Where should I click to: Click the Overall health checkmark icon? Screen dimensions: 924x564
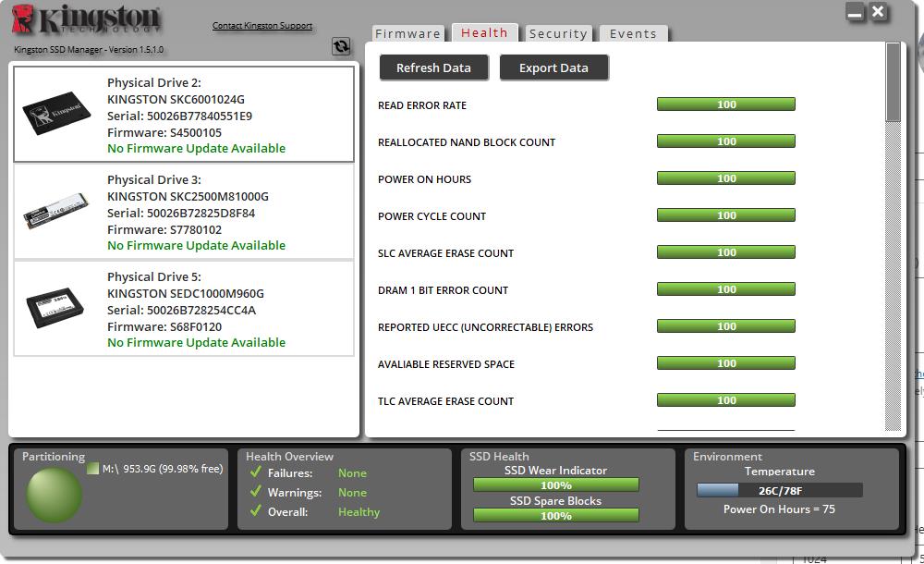pyautogui.click(x=256, y=511)
